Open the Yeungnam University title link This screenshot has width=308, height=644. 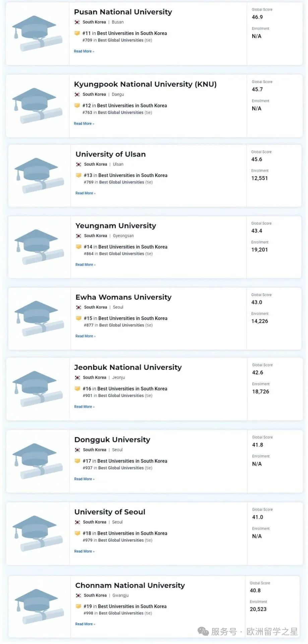click(x=116, y=226)
